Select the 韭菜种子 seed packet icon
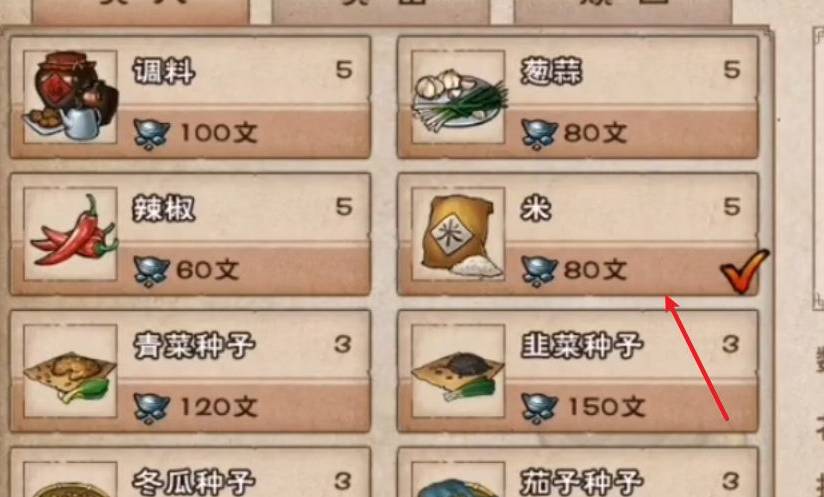 coord(458,371)
